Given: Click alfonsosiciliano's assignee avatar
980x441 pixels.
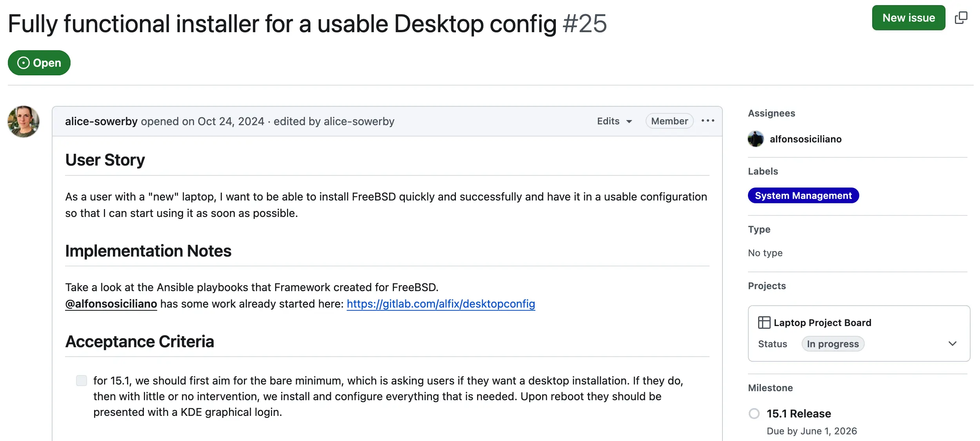Looking at the screenshot, I should [x=755, y=139].
